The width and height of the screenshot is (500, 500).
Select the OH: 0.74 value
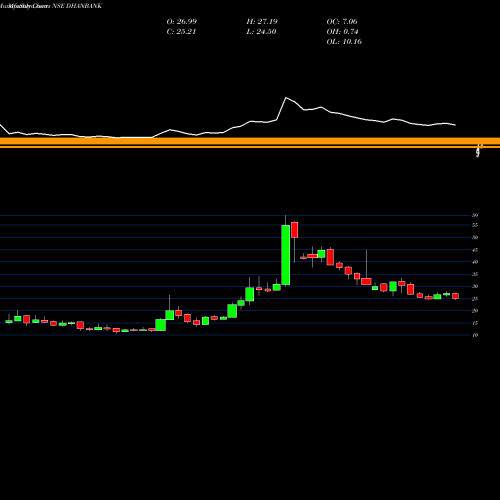pos(342,31)
